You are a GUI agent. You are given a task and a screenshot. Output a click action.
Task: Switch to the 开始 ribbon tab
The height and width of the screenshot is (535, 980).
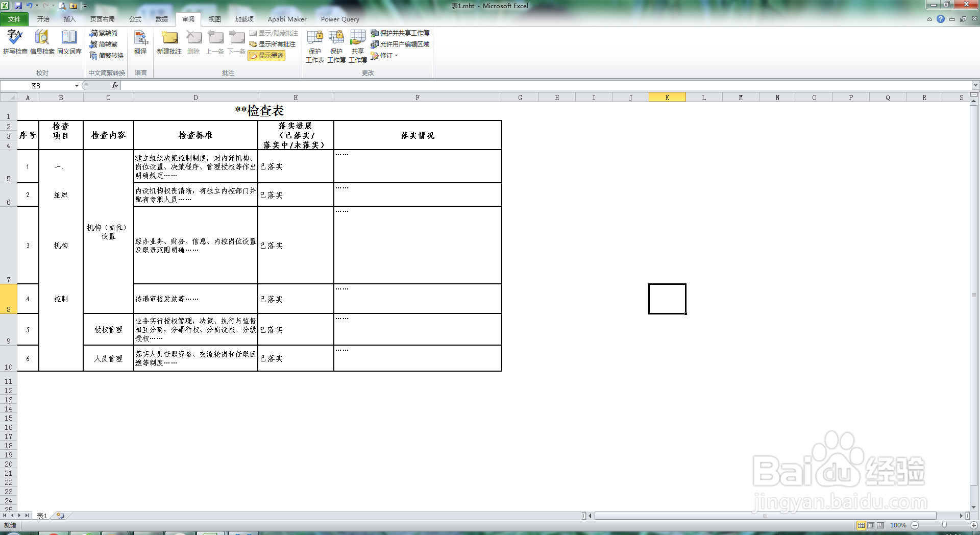43,19
